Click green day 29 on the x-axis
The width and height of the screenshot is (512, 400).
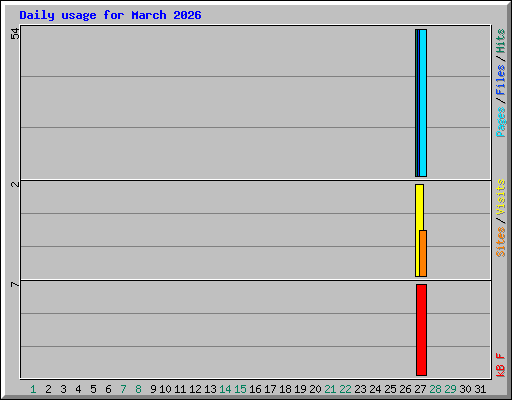[450, 389]
